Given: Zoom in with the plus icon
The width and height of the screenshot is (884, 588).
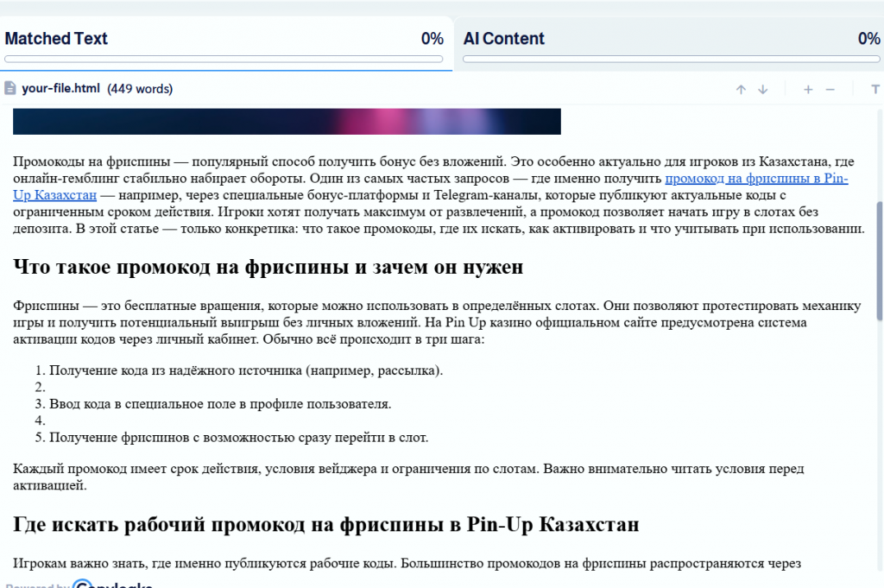Looking at the screenshot, I should click(x=808, y=89).
